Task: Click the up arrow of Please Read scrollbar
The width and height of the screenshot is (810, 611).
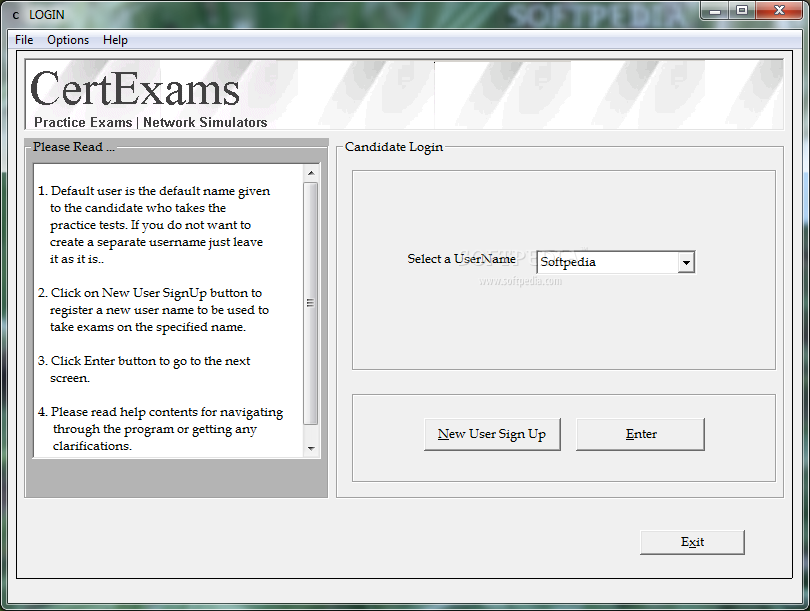Action: point(311,173)
